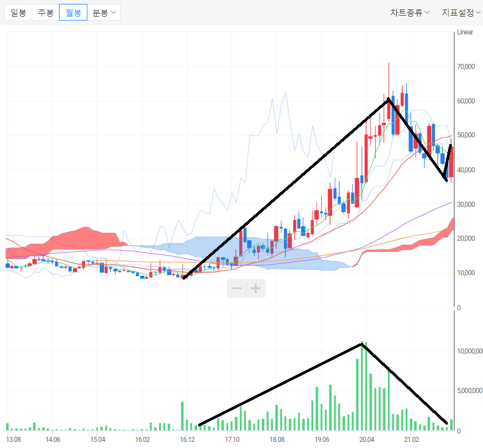
Task: Click the 5,000,000 volume axis label
Action: tap(470, 391)
